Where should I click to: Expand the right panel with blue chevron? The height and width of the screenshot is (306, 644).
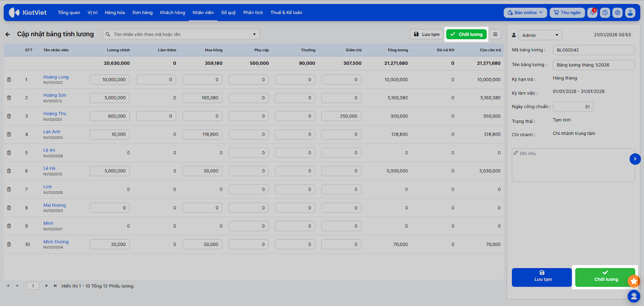635,159
